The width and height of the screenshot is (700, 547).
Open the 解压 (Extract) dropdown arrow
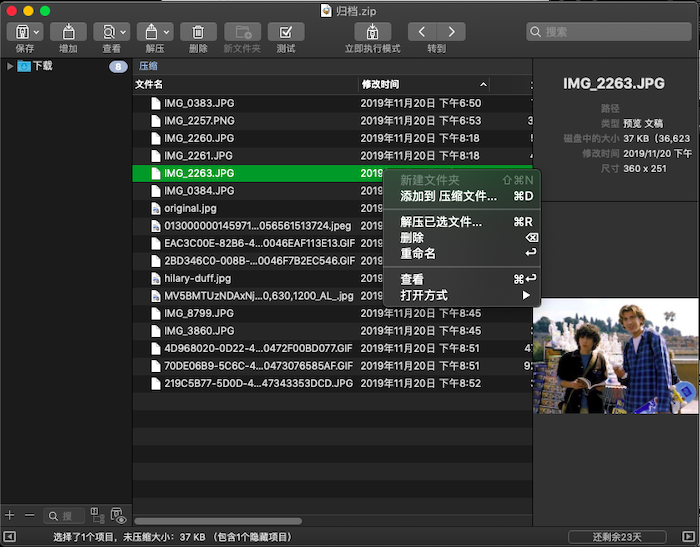(x=166, y=32)
